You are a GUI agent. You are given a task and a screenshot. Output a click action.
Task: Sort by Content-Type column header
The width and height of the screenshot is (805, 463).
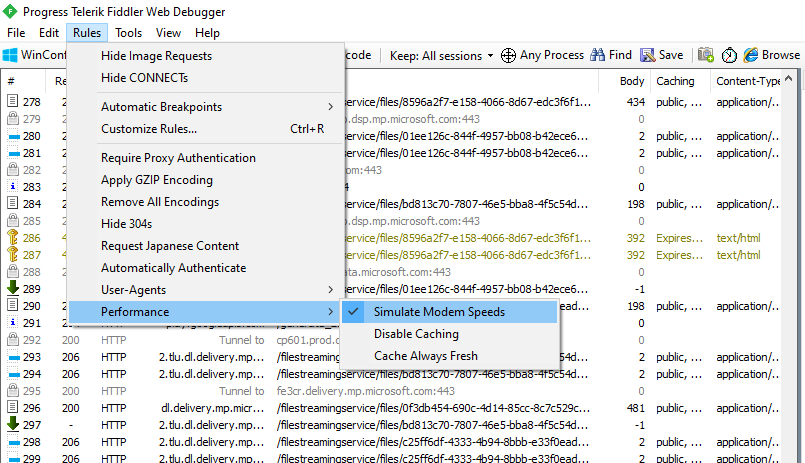point(747,81)
